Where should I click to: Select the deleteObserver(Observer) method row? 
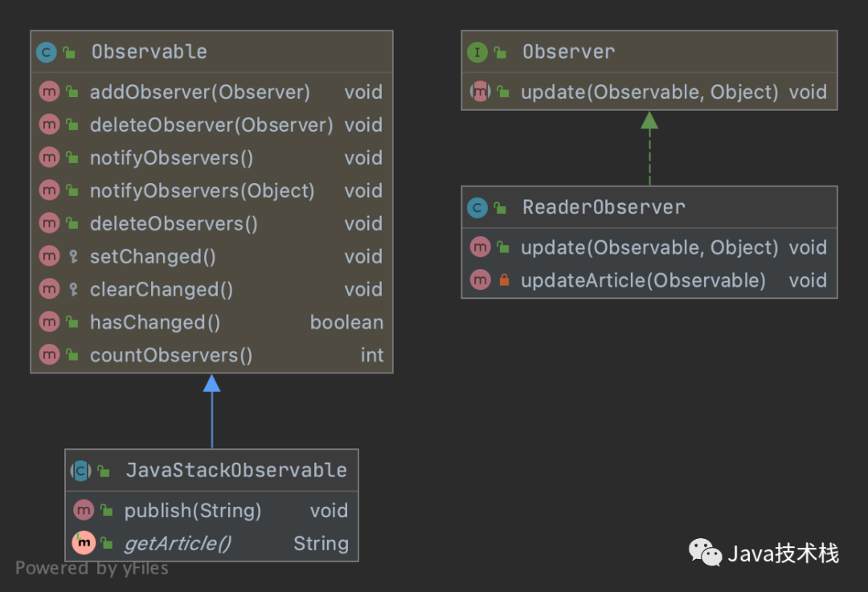pyautogui.click(x=211, y=125)
